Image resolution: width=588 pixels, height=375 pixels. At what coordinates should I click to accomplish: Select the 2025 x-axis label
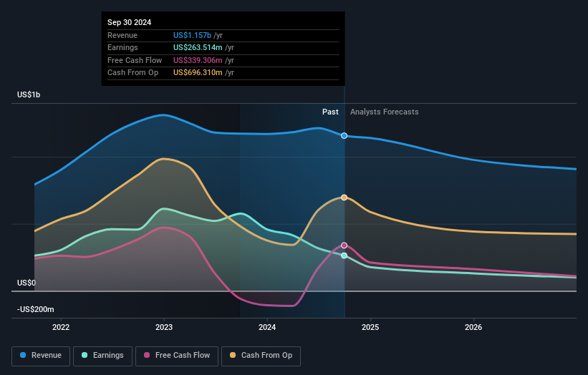click(x=370, y=327)
